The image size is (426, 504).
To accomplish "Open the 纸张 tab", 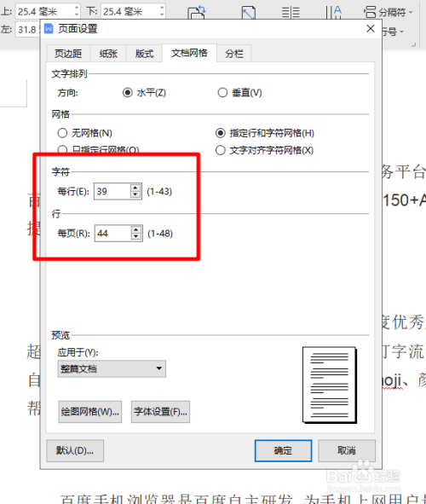I will [x=108, y=54].
